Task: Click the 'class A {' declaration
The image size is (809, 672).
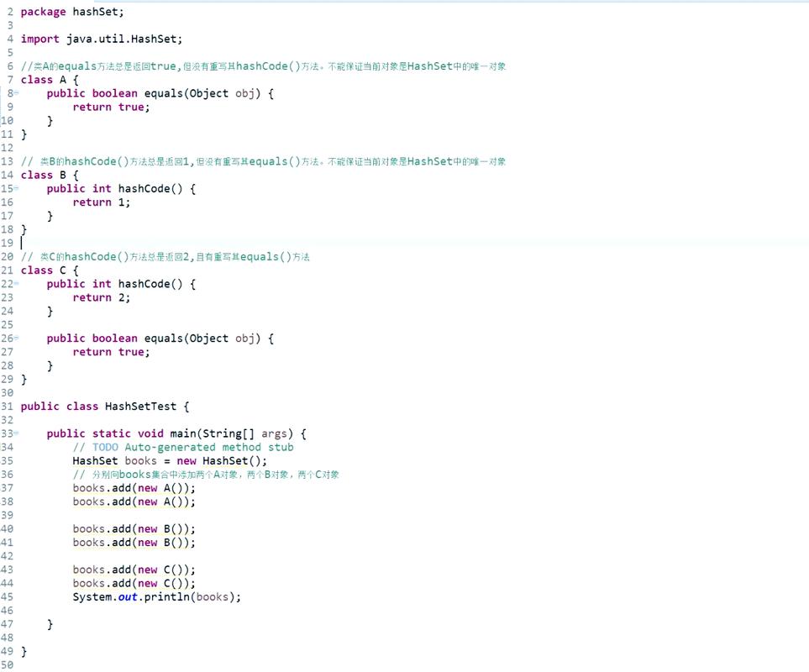Action: 50,80
